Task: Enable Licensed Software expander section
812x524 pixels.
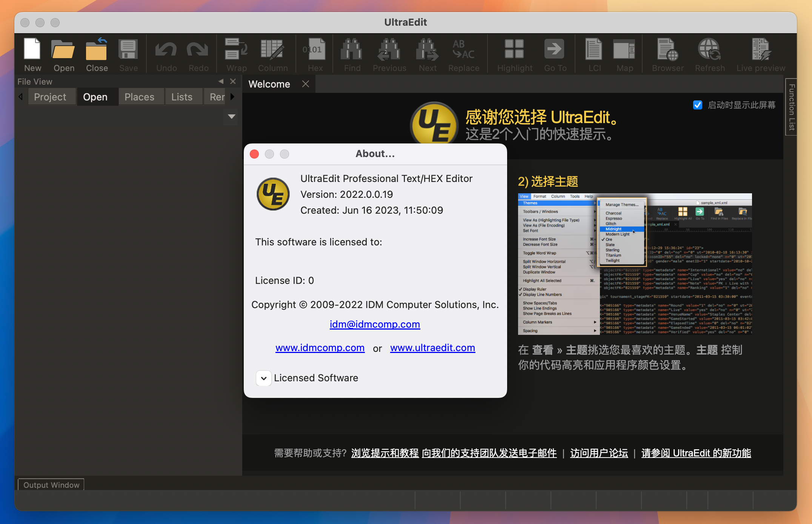Action: pyautogui.click(x=263, y=377)
